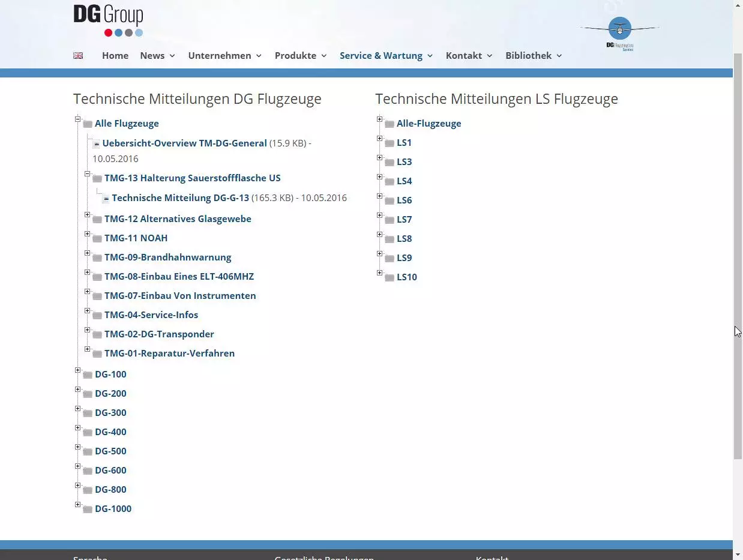Click the folder icon beside Alle Flugzeuge
The height and width of the screenshot is (560, 743).
(x=88, y=124)
